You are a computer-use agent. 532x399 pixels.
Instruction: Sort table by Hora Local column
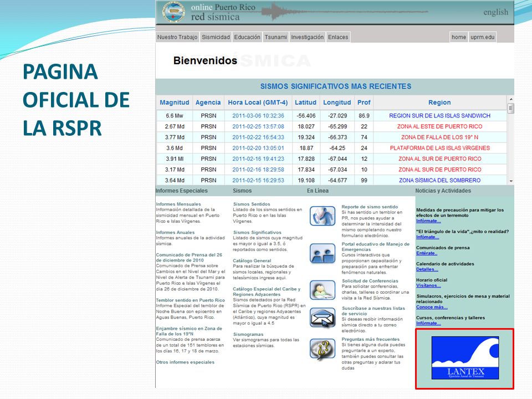(258, 103)
